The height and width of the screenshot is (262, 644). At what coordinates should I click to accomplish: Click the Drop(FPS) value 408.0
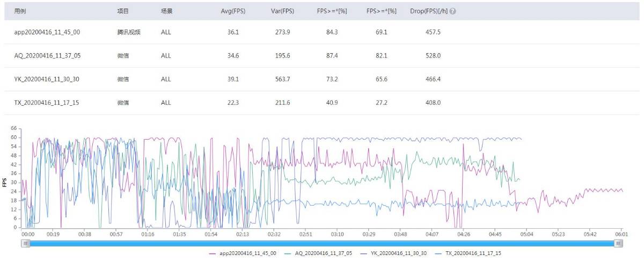pos(433,103)
